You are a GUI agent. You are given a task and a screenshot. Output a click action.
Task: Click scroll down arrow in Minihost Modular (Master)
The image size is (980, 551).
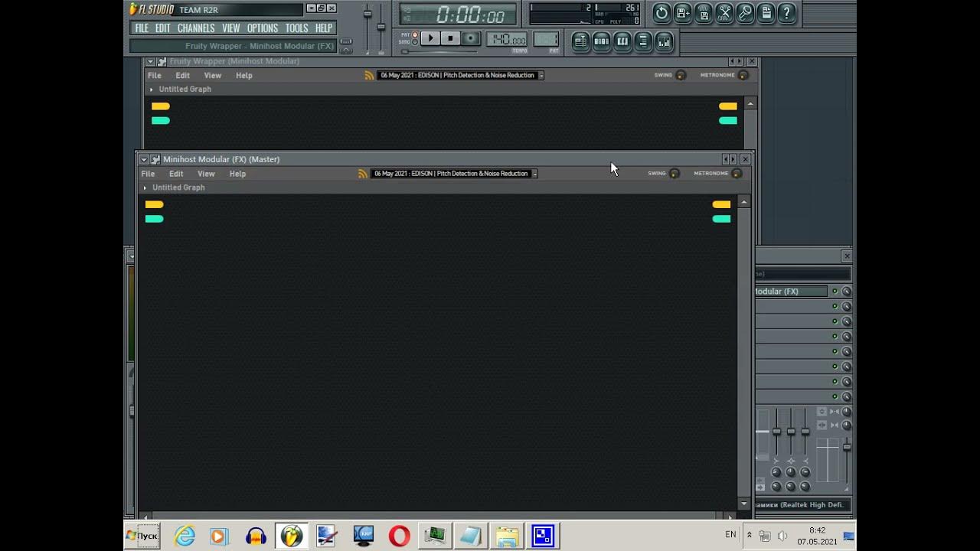tap(744, 504)
